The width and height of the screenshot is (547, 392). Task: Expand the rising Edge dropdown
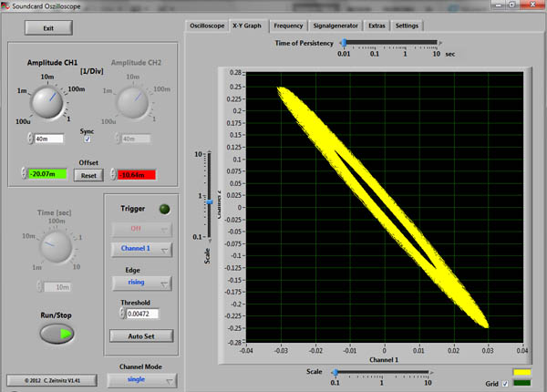click(x=139, y=283)
